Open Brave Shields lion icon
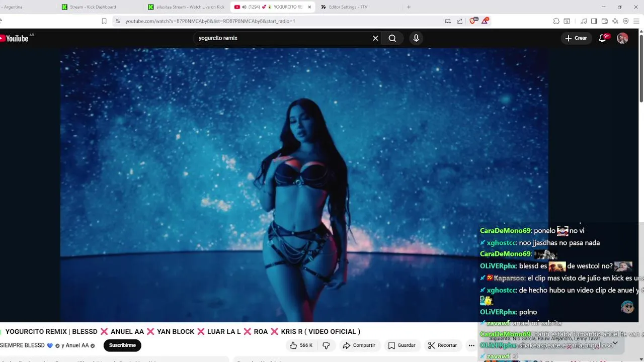The width and height of the screenshot is (644, 362). pyautogui.click(x=472, y=21)
